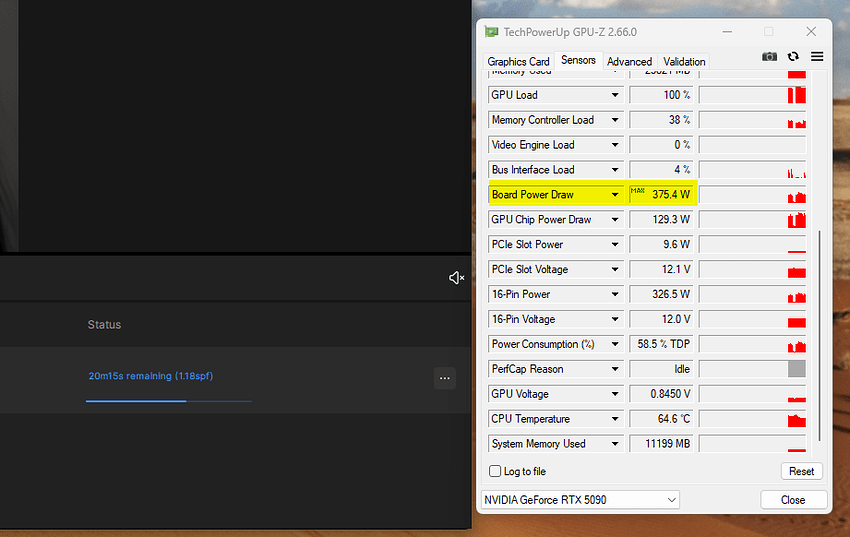Click the GPU Voltage 0.8450 V value

pyautogui.click(x=661, y=394)
